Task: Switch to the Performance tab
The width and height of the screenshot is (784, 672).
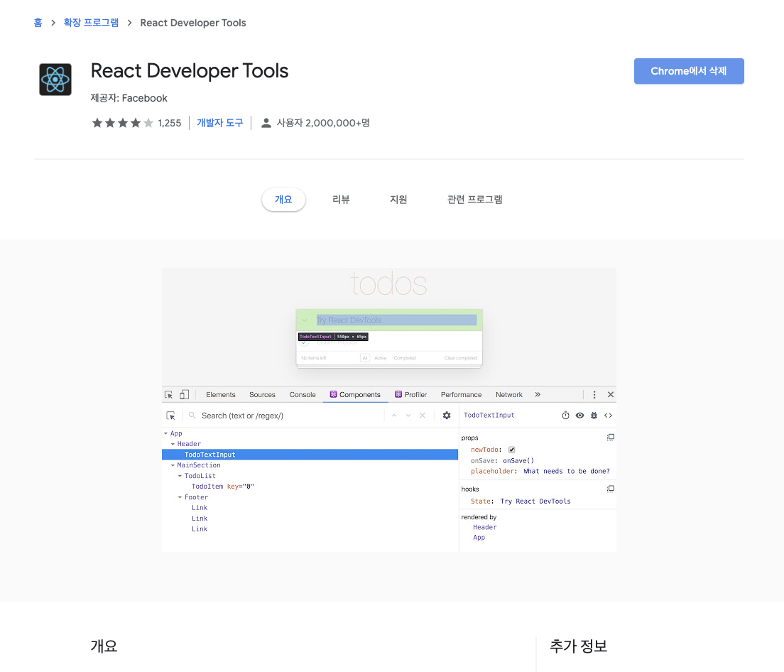Action: (461, 394)
